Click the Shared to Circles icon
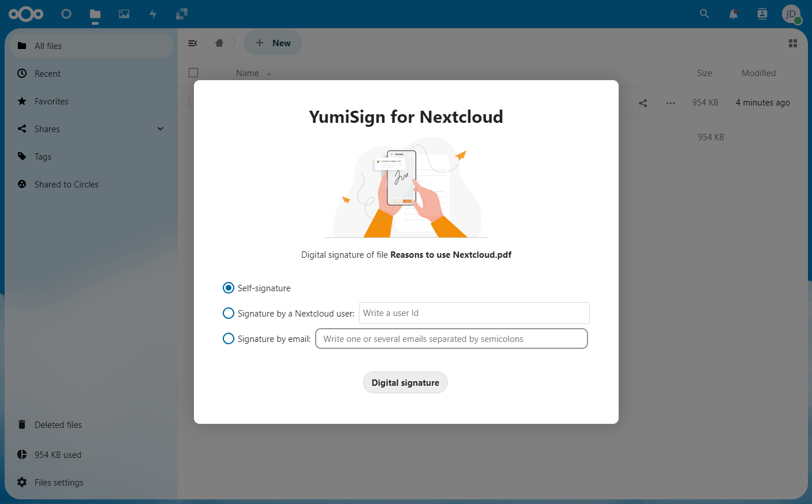Viewport: 812px width, 504px height. point(22,184)
